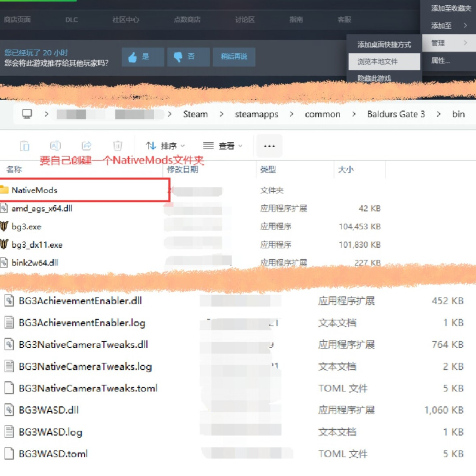
Task: Expand the chevron after Steam breadcrumb
Action: (x=221, y=114)
